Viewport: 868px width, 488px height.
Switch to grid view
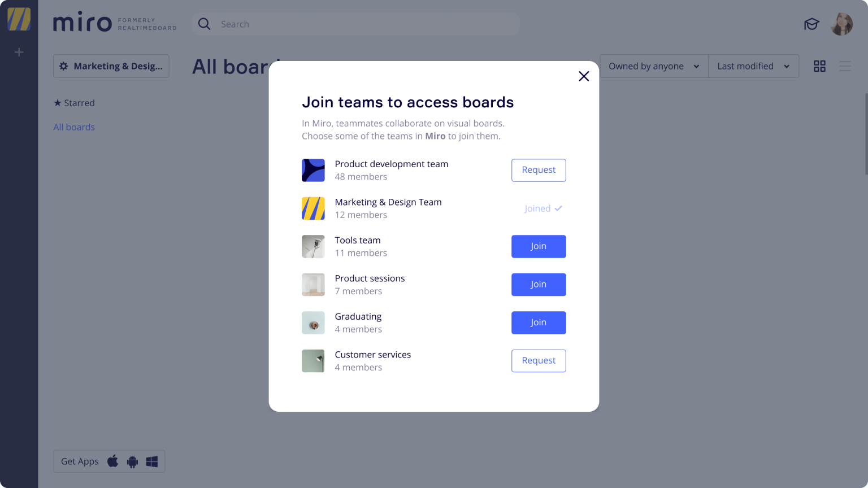tap(819, 66)
